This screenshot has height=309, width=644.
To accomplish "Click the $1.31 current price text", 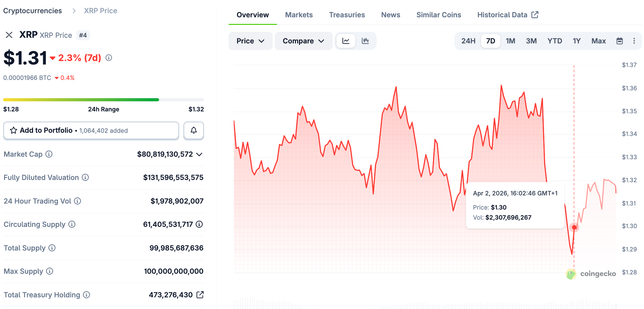I will click(x=25, y=58).
